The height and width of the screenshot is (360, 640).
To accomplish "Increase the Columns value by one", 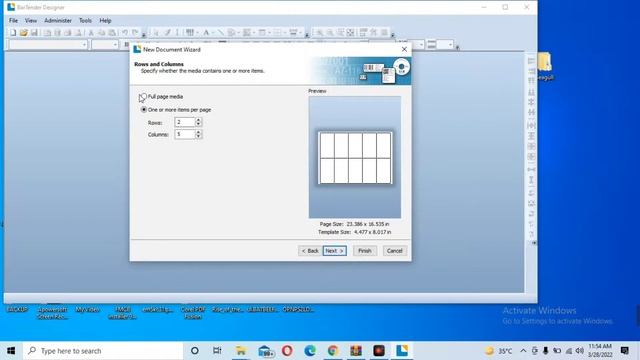I will (x=198, y=132).
